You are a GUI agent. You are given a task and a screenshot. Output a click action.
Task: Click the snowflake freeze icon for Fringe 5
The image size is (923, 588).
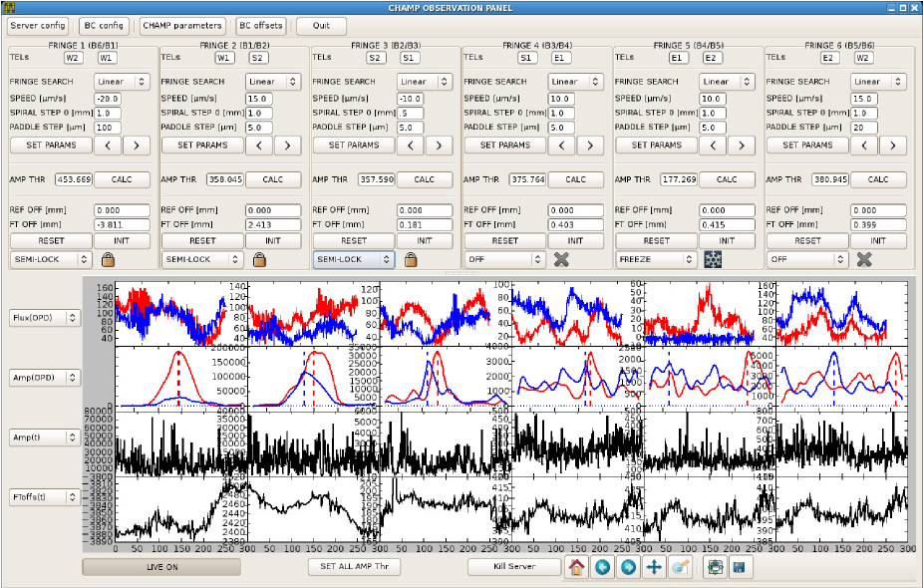tap(712, 259)
